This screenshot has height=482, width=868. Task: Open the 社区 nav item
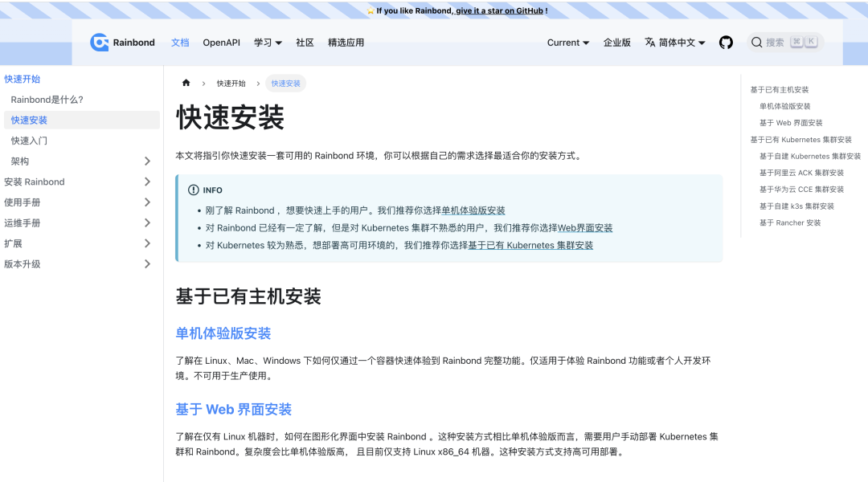(305, 43)
